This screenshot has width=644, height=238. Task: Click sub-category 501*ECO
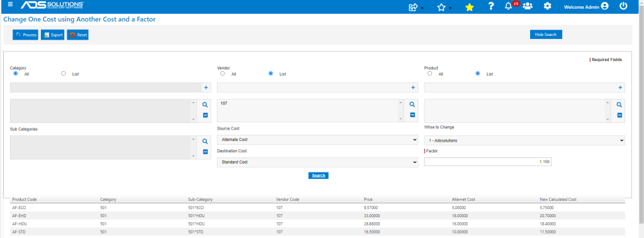[196, 208]
